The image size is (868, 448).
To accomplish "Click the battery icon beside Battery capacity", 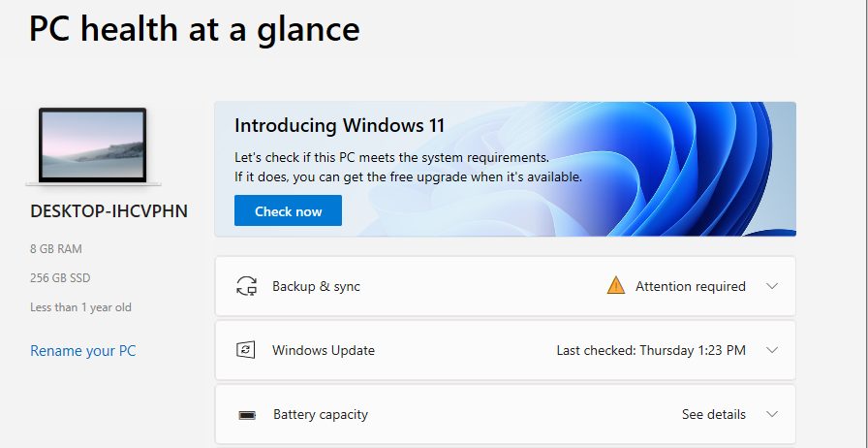I will point(247,415).
